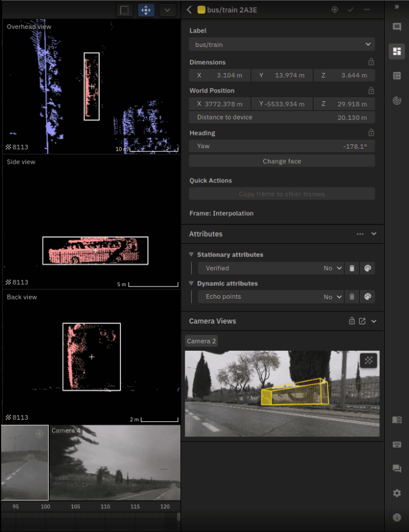Edit World Position X 3772.378 m
Image resolution: width=409 pixels, height=532 pixels.
point(220,104)
